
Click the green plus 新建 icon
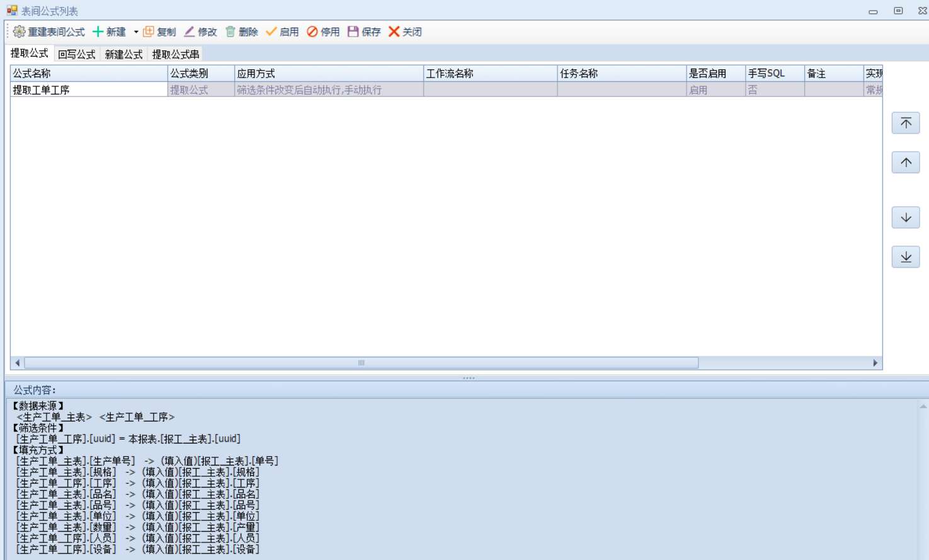click(x=98, y=31)
